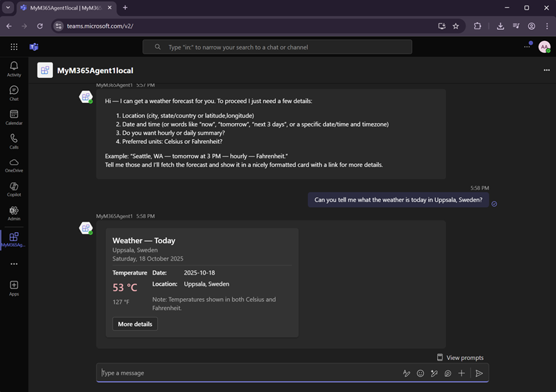556x392 pixels.
Task: Go to Calls in the sidebar
Action: tap(14, 141)
